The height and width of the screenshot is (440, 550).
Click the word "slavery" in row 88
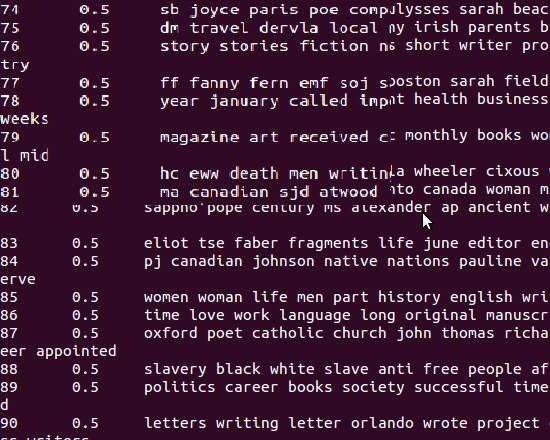coord(175,369)
